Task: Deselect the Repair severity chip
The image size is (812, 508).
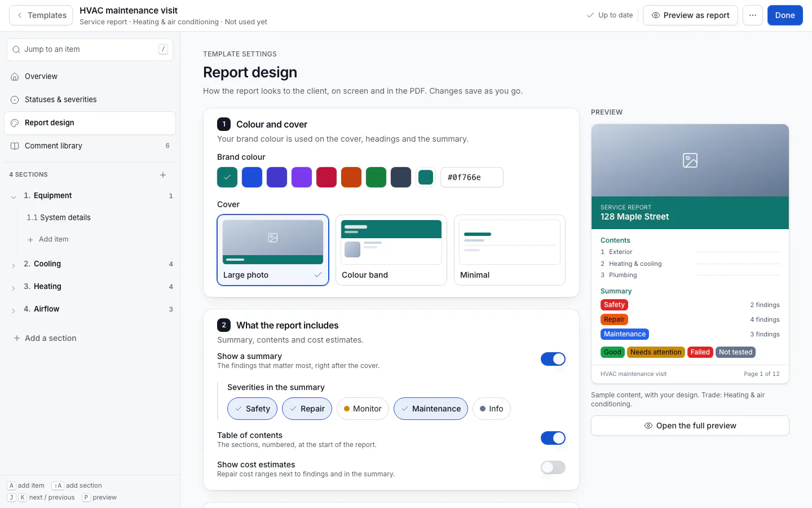Action: 307,409
